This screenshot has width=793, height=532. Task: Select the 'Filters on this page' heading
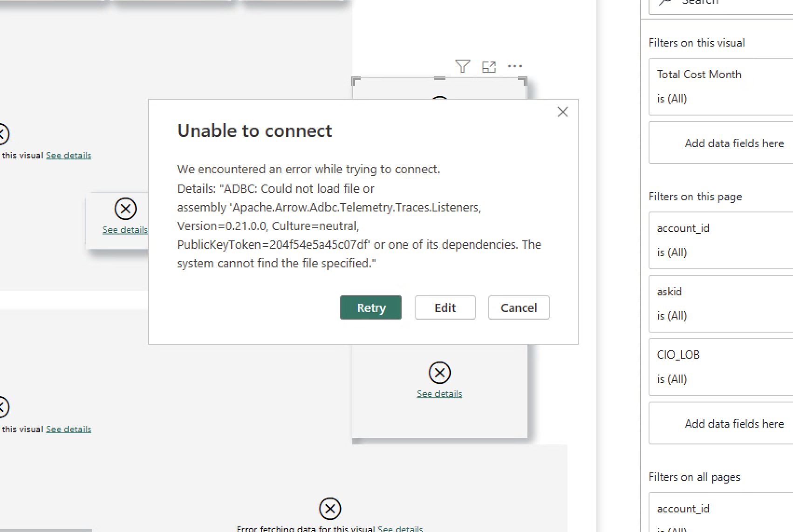click(x=695, y=197)
